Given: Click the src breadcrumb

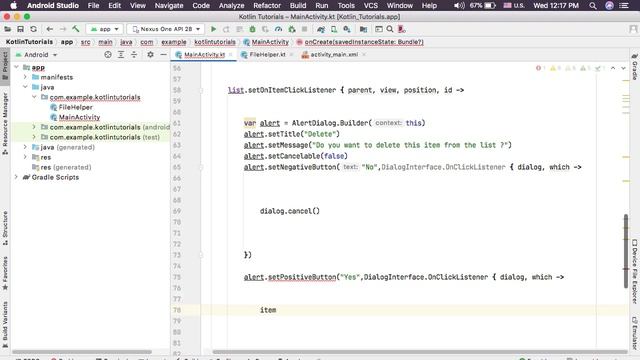Looking at the screenshot, I should 85,42.
